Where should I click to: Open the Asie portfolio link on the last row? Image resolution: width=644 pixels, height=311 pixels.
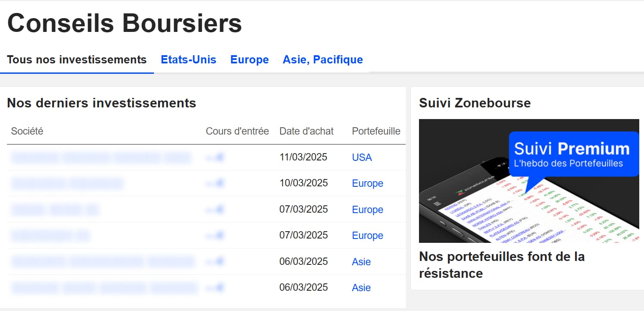[x=361, y=287]
